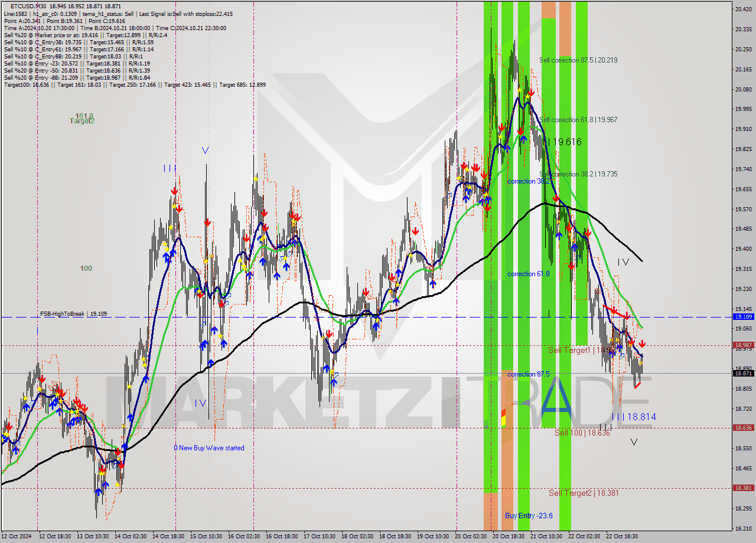The width and height of the screenshot is (756, 543).
Task: Select the 'Sell Target2 | 18.381' label
Action: click(584, 493)
